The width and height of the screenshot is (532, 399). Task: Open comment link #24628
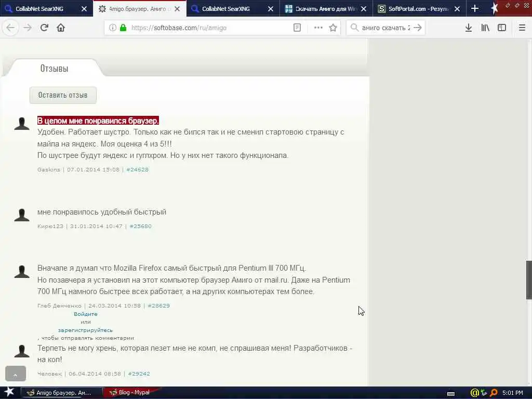click(x=137, y=170)
